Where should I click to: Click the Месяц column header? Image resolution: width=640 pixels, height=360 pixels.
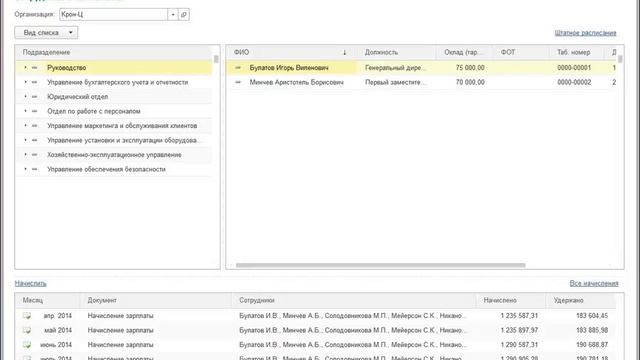coord(48,300)
